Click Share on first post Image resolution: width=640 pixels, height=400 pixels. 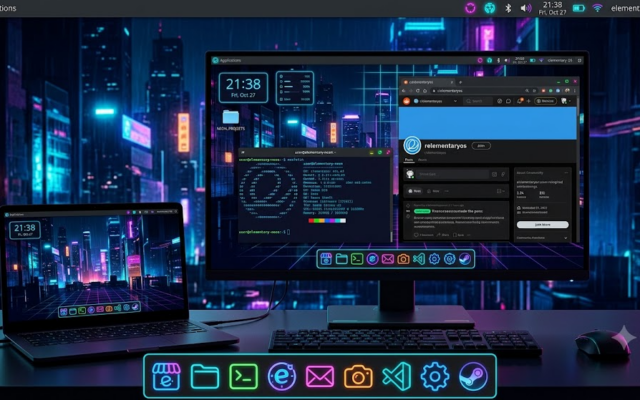pyautogui.click(x=443, y=235)
